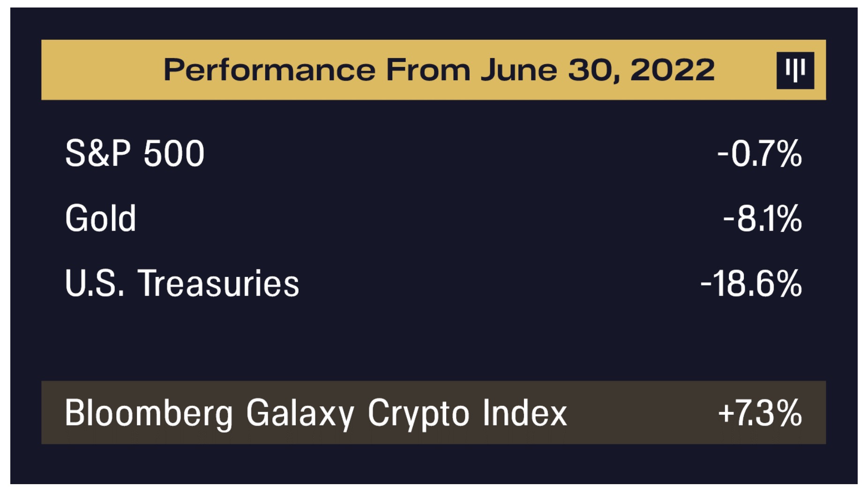Click the year "2022" in the header
This screenshot has height=494, width=868.
672,70
